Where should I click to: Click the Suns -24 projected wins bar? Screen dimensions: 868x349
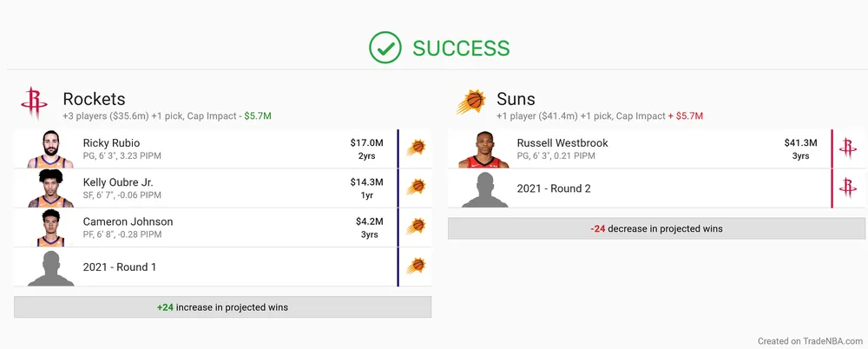656,228
